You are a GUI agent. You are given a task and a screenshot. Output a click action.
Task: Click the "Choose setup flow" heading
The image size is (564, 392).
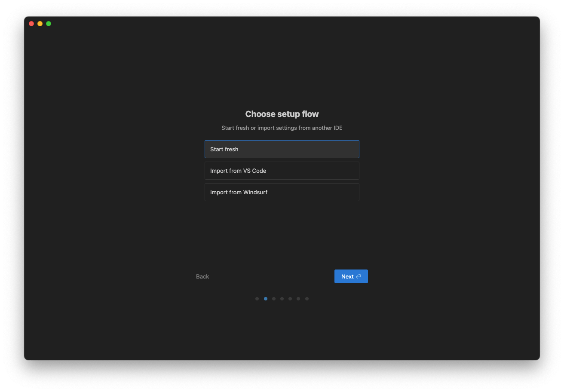point(282,114)
